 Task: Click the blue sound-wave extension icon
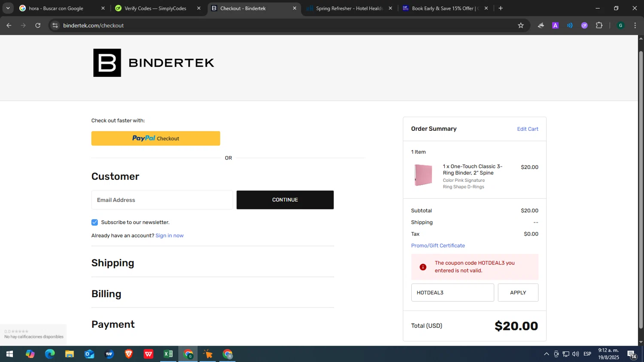570,25
